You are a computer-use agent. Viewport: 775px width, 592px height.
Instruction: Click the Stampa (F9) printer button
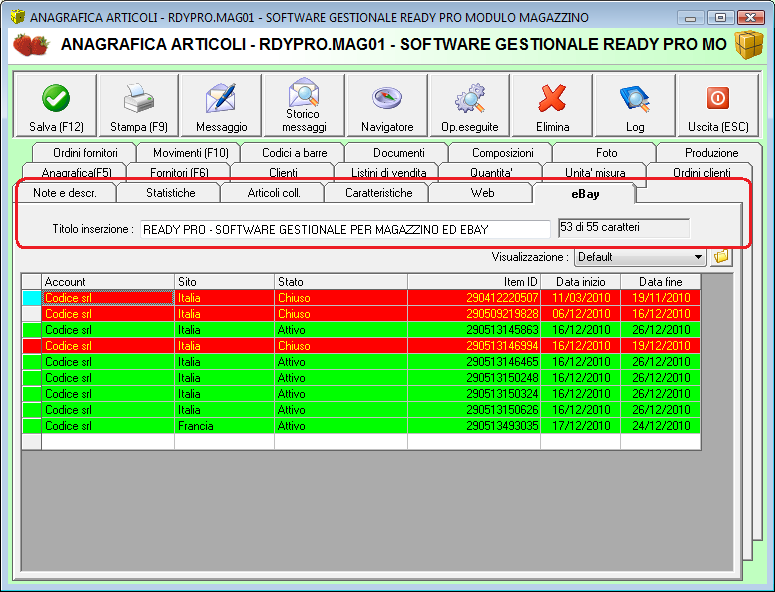[139, 105]
